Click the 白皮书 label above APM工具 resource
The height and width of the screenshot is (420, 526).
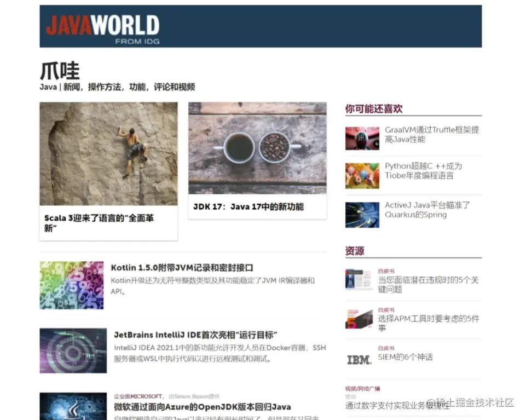[386, 309]
